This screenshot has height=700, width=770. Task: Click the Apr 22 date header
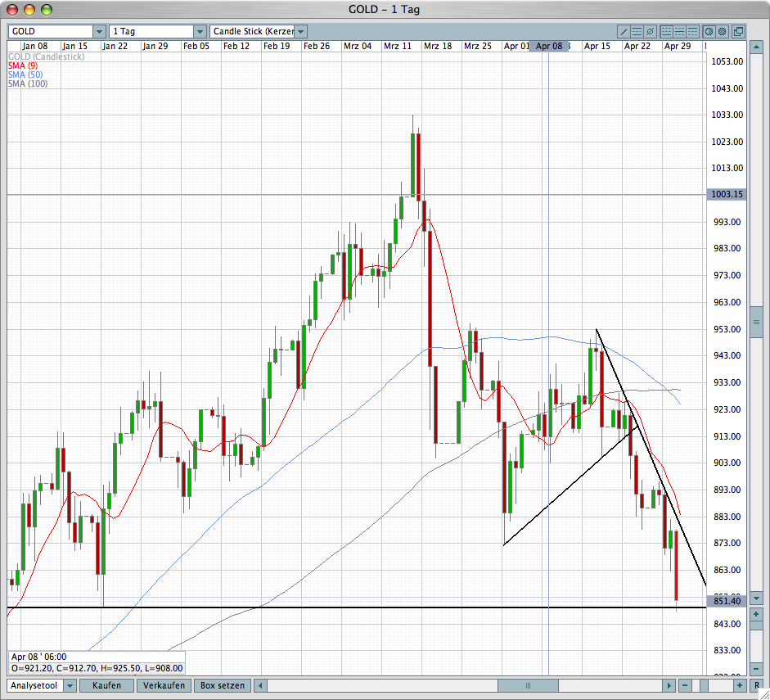637,46
